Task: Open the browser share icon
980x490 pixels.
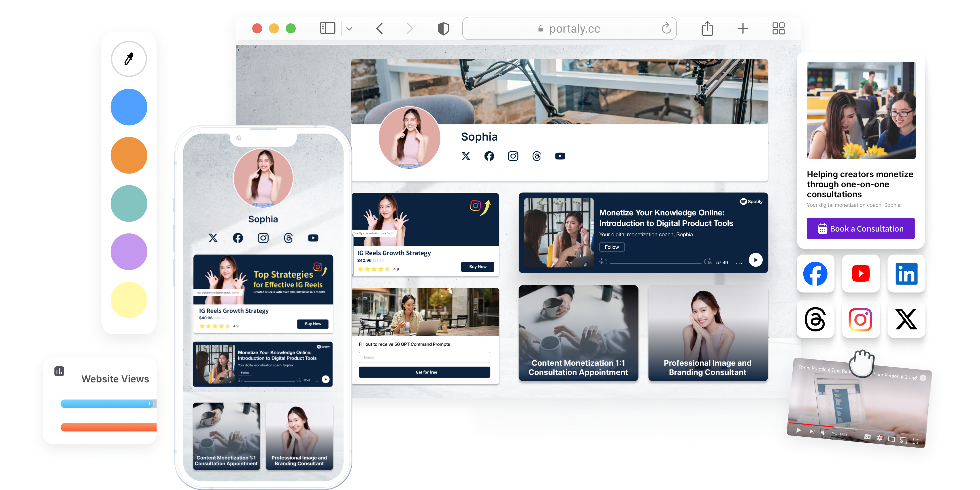Action: coord(707,28)
